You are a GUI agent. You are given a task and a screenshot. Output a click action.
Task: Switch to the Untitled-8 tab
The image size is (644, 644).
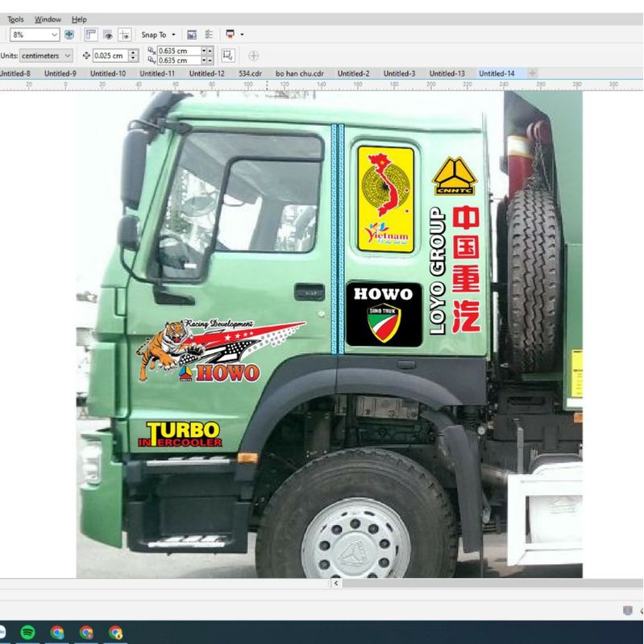15,73
